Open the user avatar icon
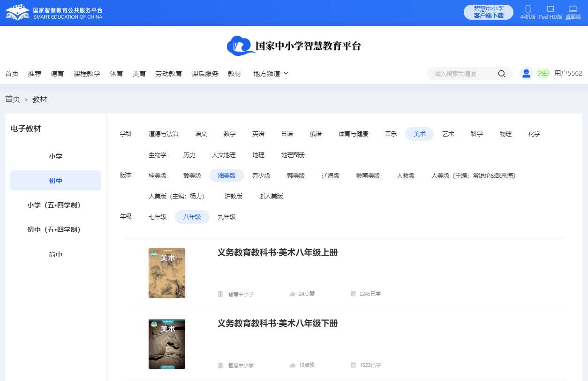Screen dimensions: 588x381 [x=526, y=73]
